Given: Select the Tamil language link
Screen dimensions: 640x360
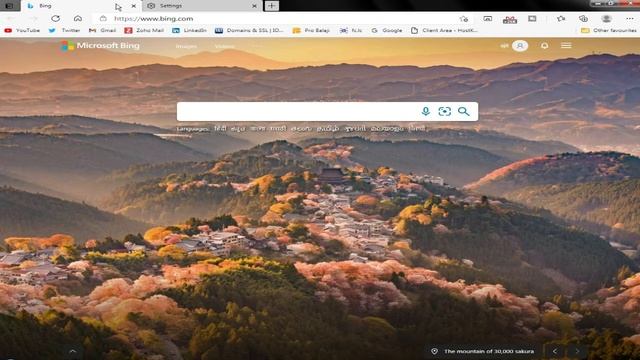Looking at the screenshot, I should 328,129.
